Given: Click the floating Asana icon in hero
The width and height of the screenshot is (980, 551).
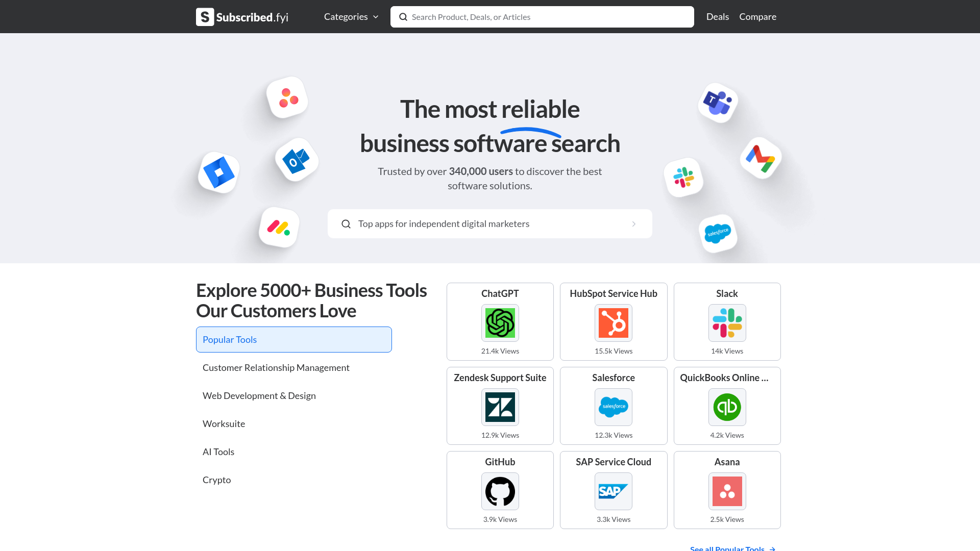Looking at the screenshot, I should coord(288,97).
